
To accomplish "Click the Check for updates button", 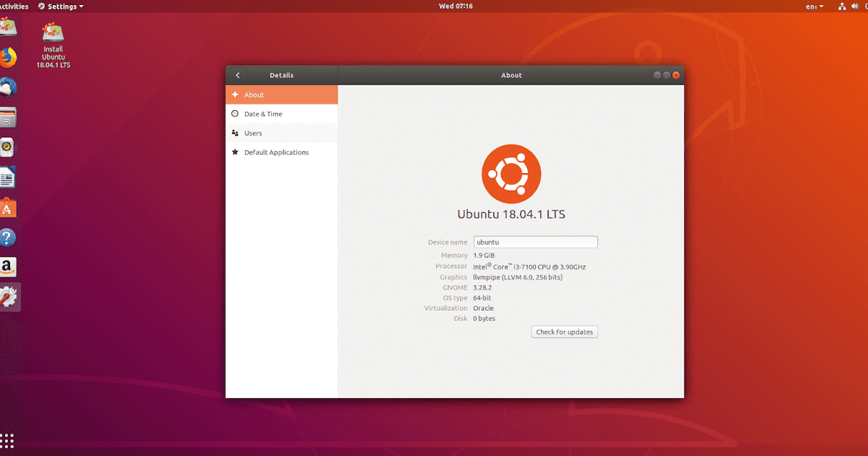I will point(564,332).
